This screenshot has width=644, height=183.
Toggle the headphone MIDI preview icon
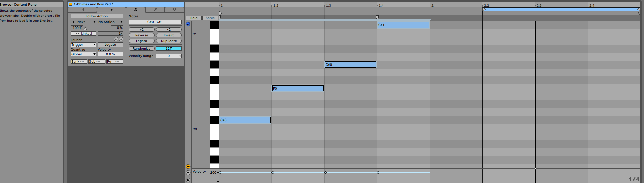(188, 24)
